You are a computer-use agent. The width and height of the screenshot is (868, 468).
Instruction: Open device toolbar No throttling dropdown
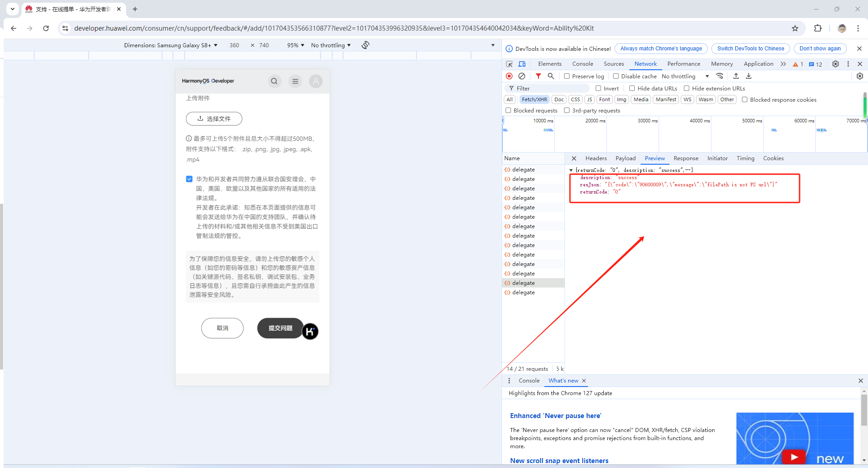pyautogui.click(x=331, y=45)
